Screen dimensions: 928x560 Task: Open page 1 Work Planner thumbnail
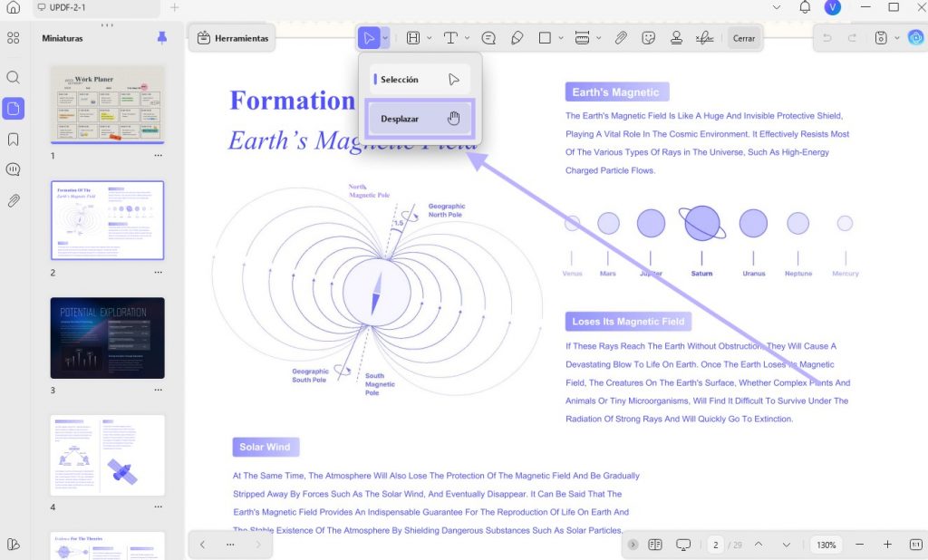(107, 104)
